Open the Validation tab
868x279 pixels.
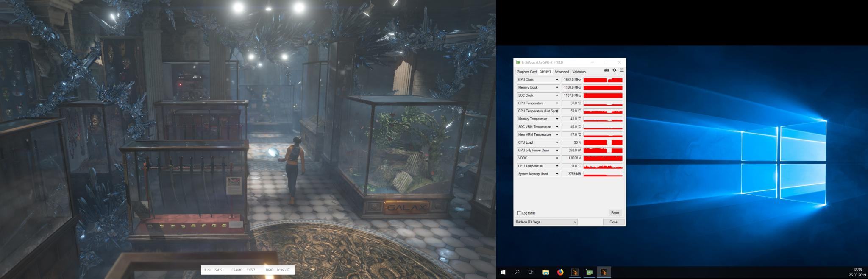(x=579, y=72)
